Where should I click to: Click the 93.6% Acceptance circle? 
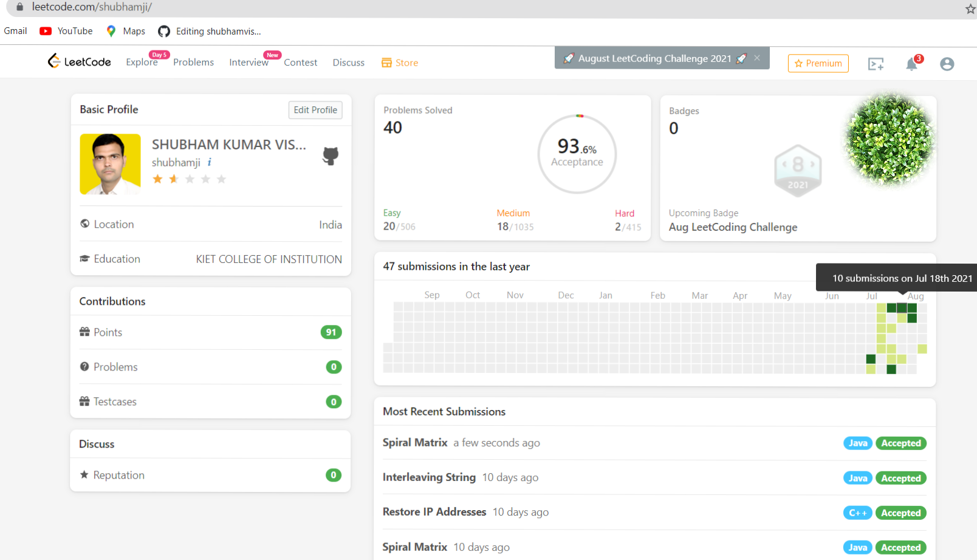coord(577,154)
